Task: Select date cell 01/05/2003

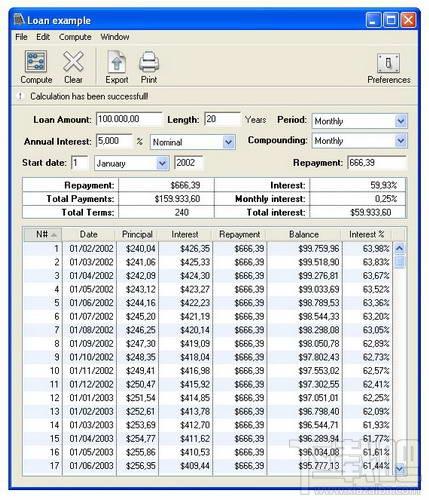Action: point(91,452)
